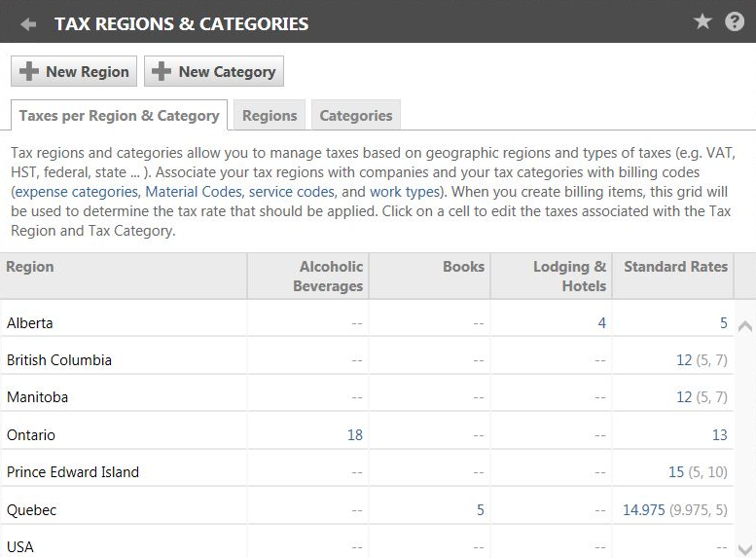This screenshot has height=558, width=756.
Task: Edit Quebec Books tax value 5
Action: 480,509
